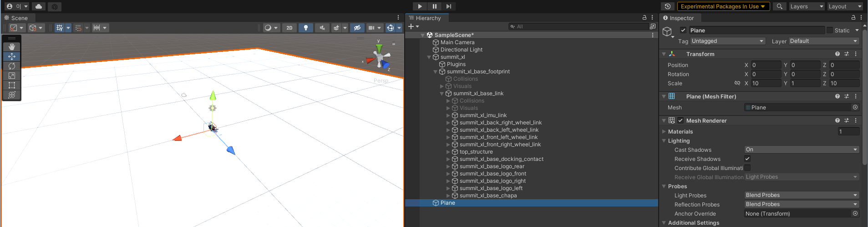Viewport: 868px width, 227px height.
Task: Click the Pause button
Action: point(435,6)
